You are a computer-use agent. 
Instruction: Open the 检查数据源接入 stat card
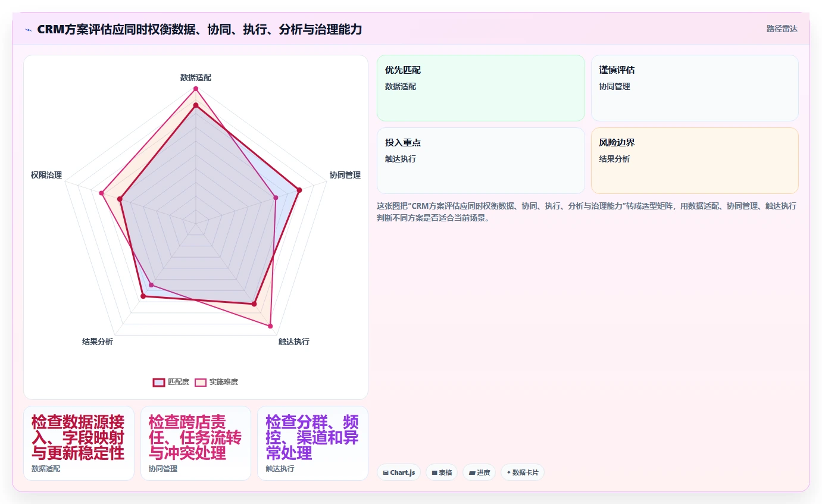pyautogui.click(x=79, y=443)
